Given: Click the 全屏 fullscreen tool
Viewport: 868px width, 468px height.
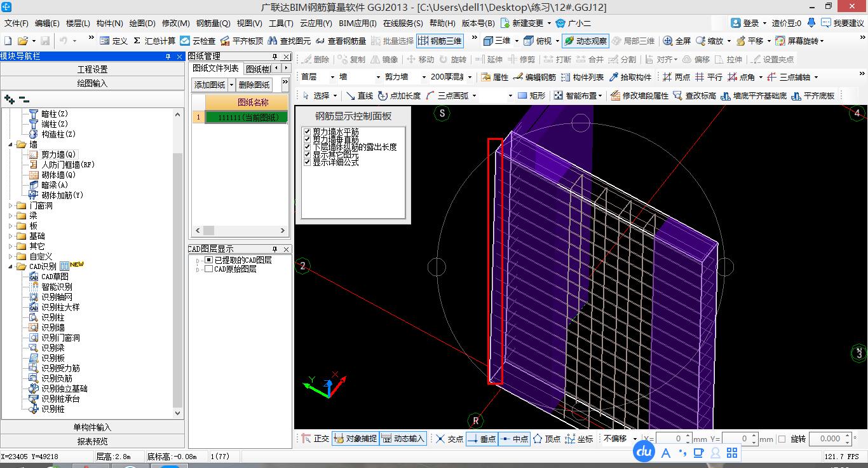Looking at the screenshot, I should [677, 41].
